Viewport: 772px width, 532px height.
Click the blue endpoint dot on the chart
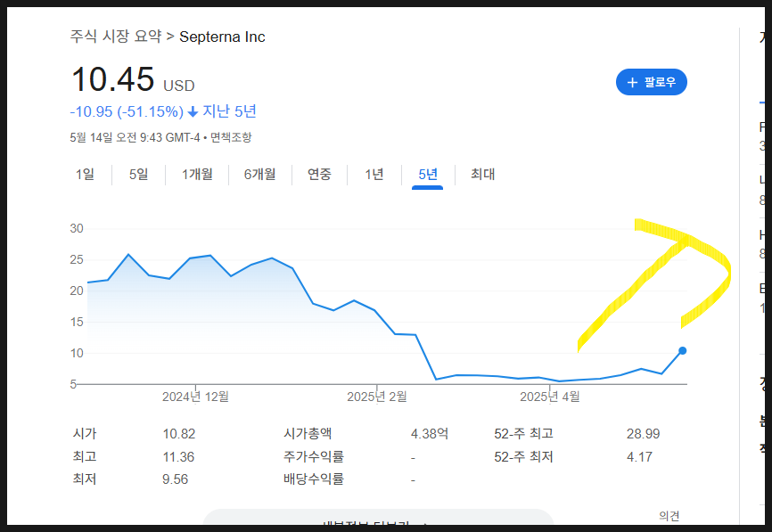pyautogui.click(x=682, y=351)
